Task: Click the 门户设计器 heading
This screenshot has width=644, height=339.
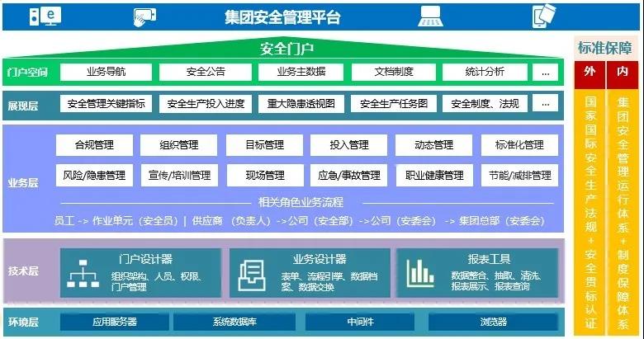Action: coord(146,259)
